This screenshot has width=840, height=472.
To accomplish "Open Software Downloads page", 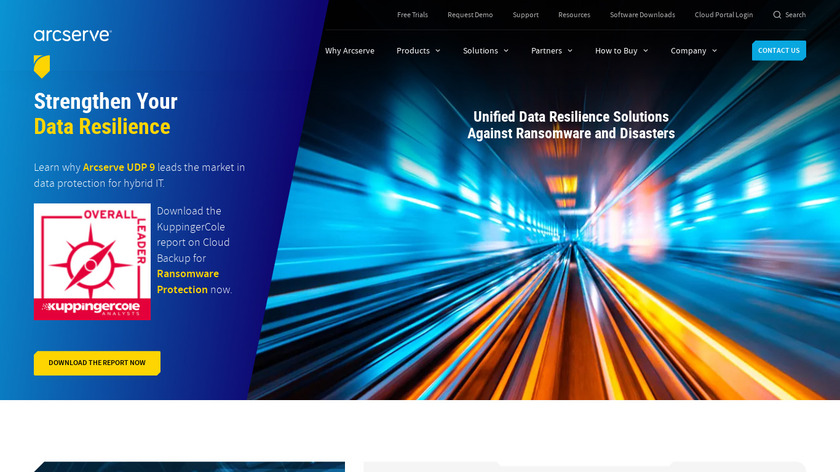I will pyautogui.click(x=642, y=15).
